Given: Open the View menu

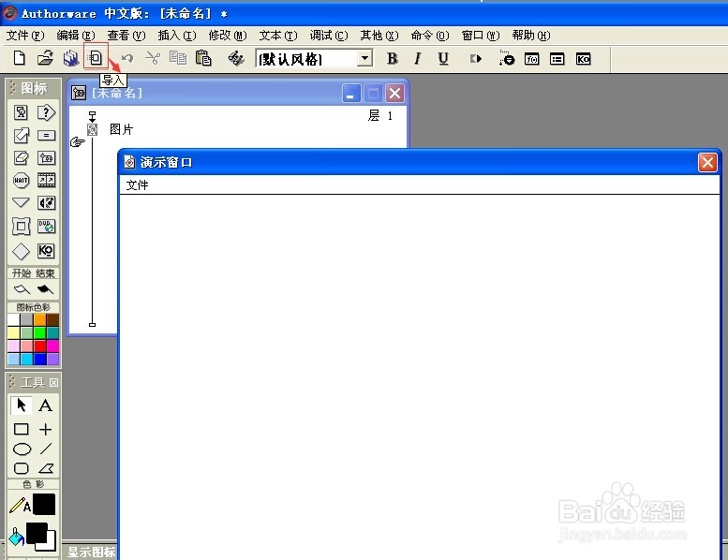Looking at the screenshot, I should click(126, 36).
